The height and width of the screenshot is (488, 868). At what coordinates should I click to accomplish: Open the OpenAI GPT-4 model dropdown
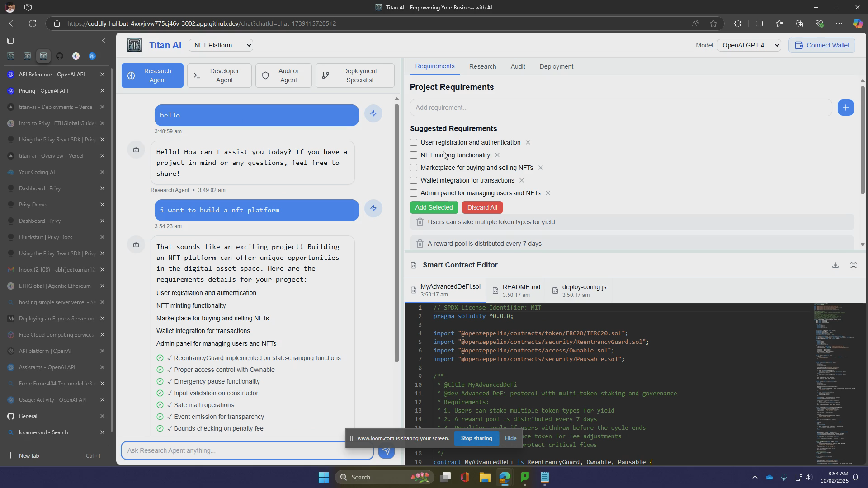coord(749,45)
